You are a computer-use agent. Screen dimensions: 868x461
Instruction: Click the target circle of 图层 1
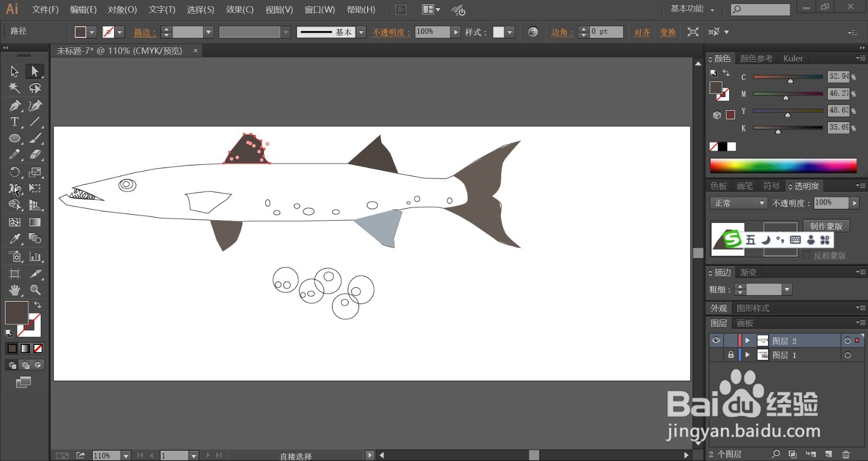(847, 355)
